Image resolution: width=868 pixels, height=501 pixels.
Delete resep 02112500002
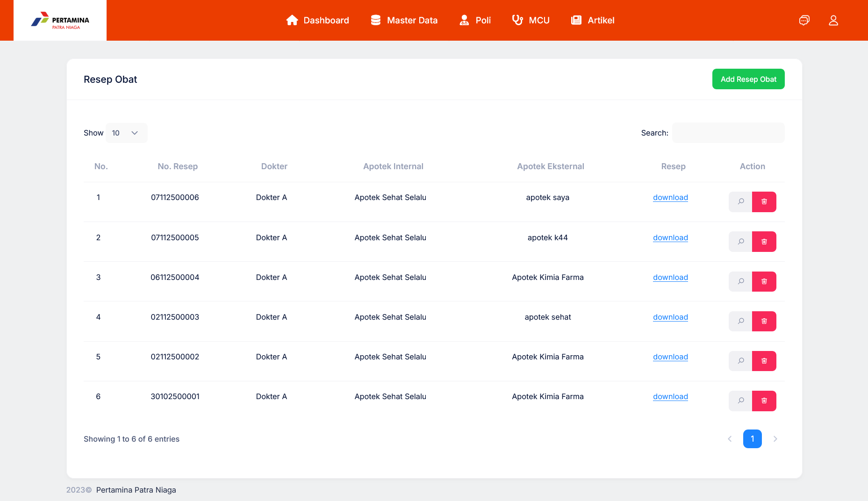tap(764, 361)
